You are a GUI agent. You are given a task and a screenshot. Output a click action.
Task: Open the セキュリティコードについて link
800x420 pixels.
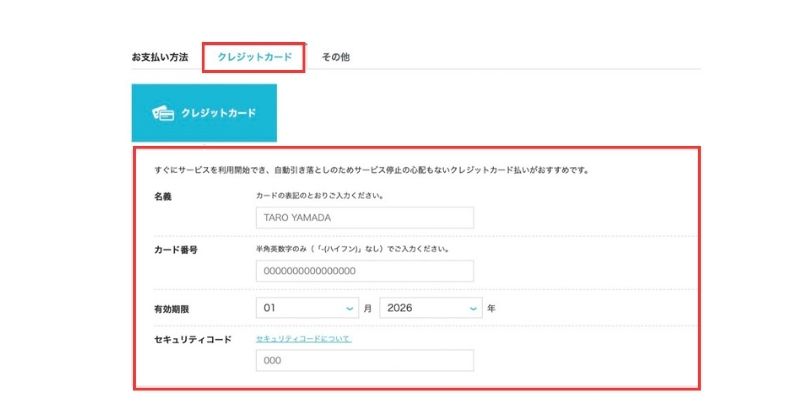[x=304, y=339]
